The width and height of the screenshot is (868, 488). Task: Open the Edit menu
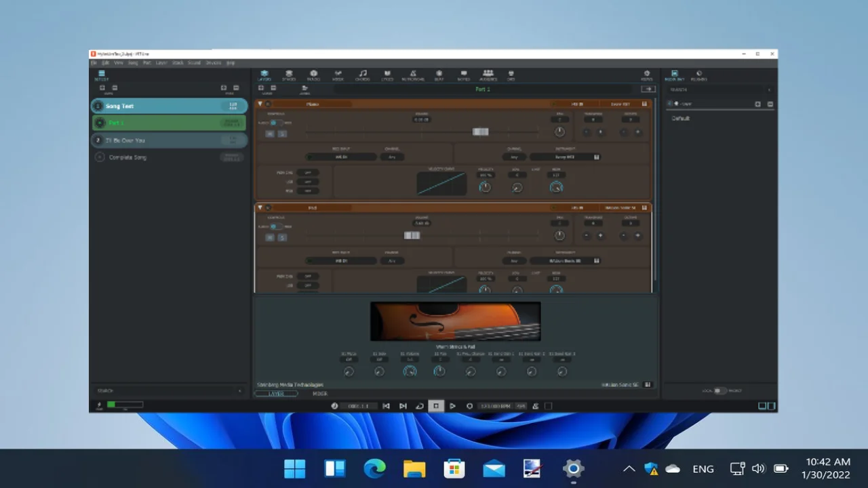(x=105, y=62)
